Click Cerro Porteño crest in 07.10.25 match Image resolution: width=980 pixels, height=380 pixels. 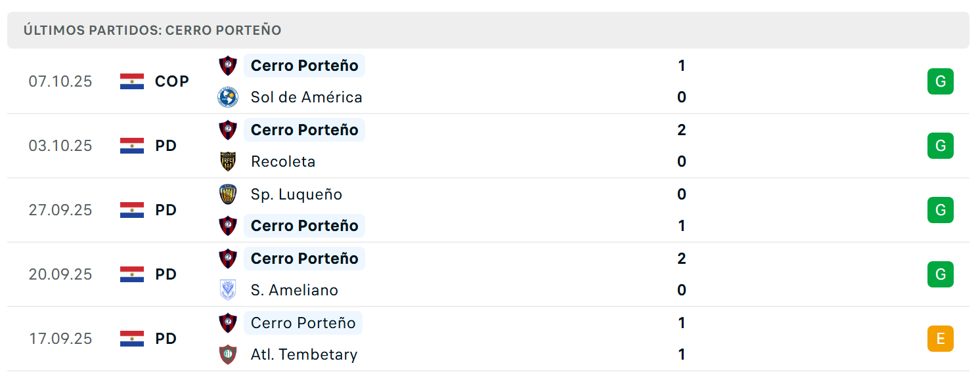(227, 66)
